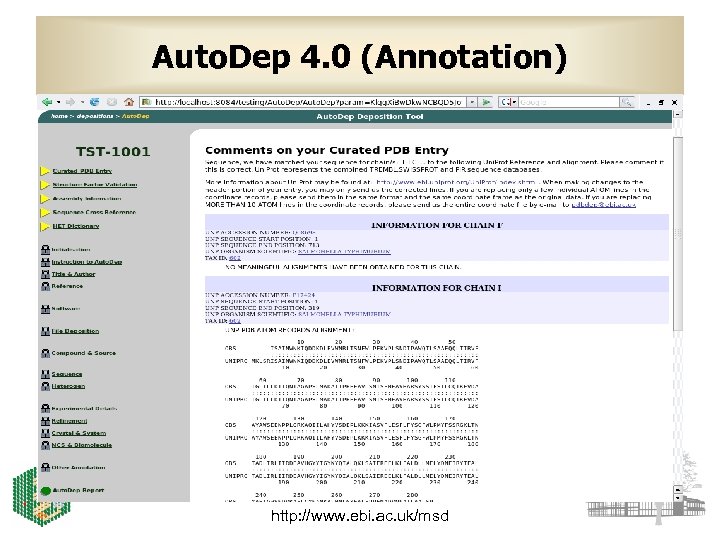The height and width of the screenshot is (540, 720).
Task: Open Structure Factor Validation link
Action: (95, 185)
